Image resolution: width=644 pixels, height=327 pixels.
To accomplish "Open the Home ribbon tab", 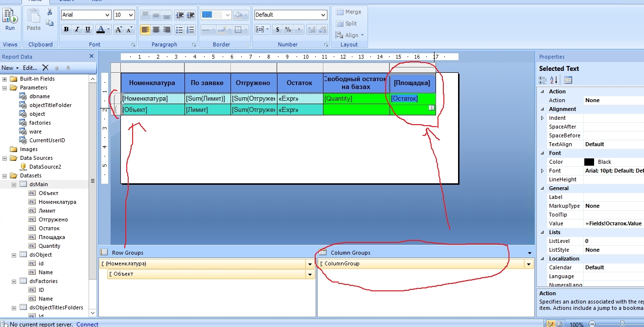I will 35,1.
